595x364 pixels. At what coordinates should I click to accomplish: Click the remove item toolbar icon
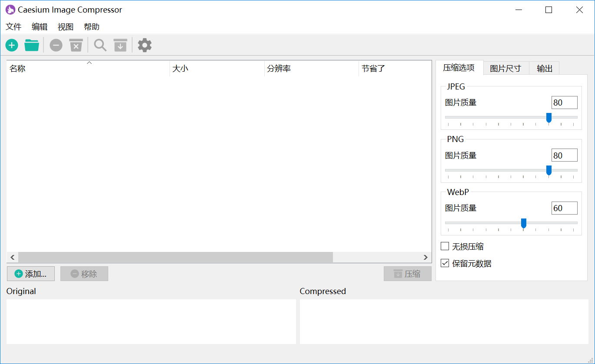[x=56, y=45]
